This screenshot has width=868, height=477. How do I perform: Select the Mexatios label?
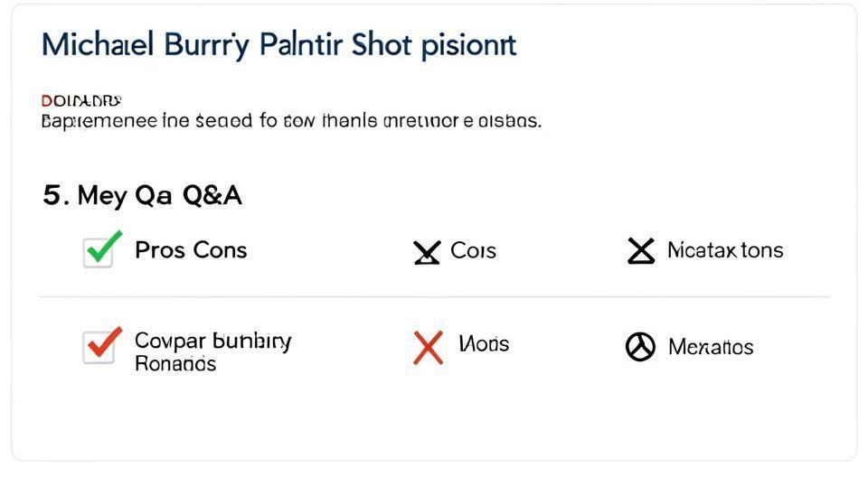tap(711, 347)
